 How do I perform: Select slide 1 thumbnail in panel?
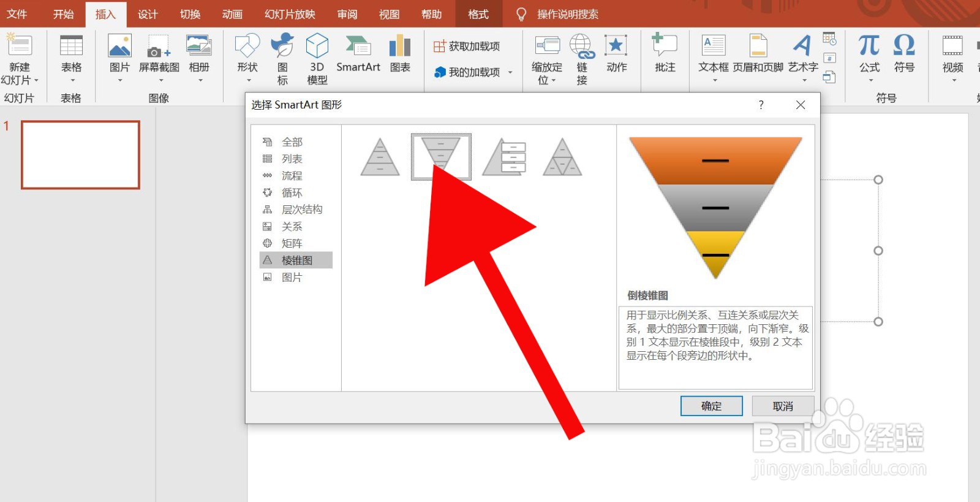click(x=80, y=154)
